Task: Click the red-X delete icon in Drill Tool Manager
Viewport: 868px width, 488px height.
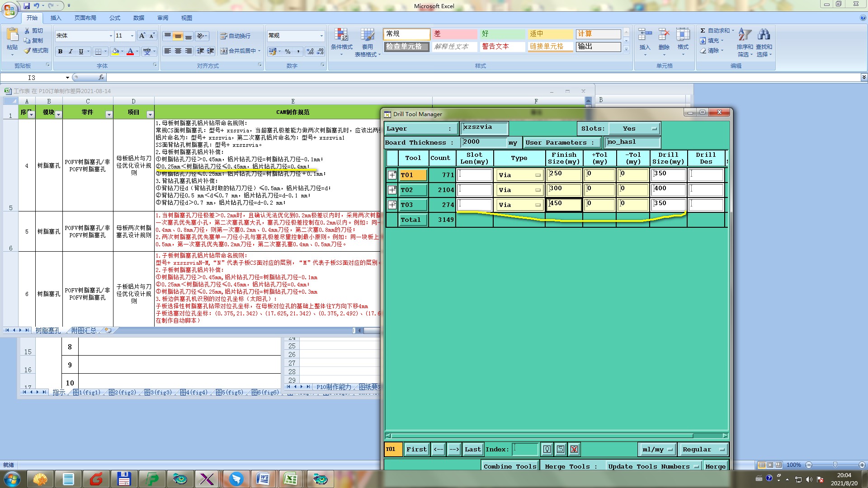Action: pos(574,449)
